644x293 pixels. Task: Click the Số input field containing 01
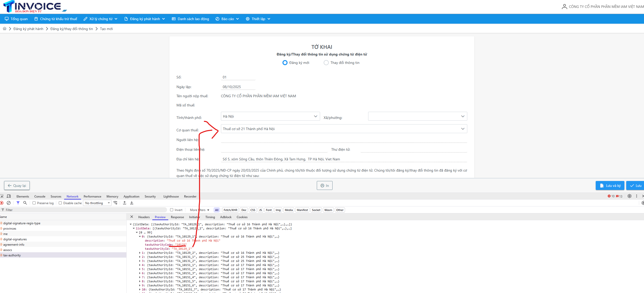pyautogui.click(x=238, y=77)
